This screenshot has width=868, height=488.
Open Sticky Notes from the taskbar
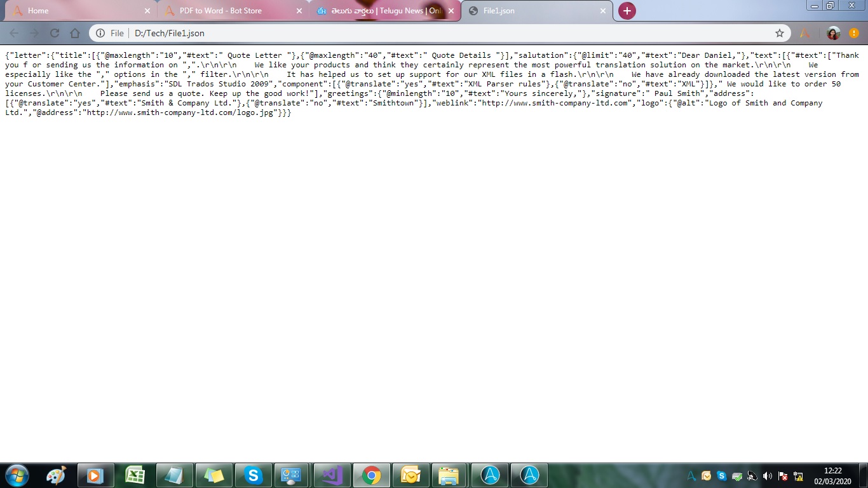coord(214,475)
